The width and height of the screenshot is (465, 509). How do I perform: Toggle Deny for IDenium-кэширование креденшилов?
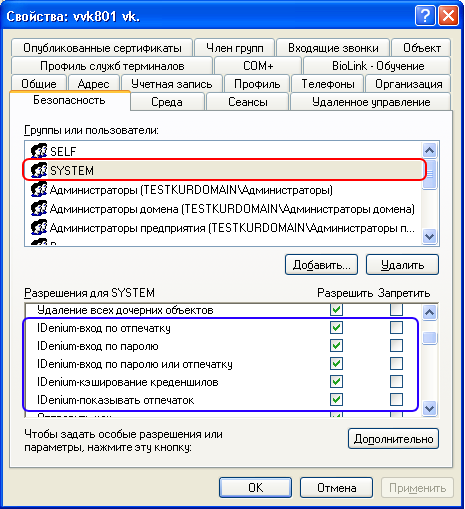(396, 381)
